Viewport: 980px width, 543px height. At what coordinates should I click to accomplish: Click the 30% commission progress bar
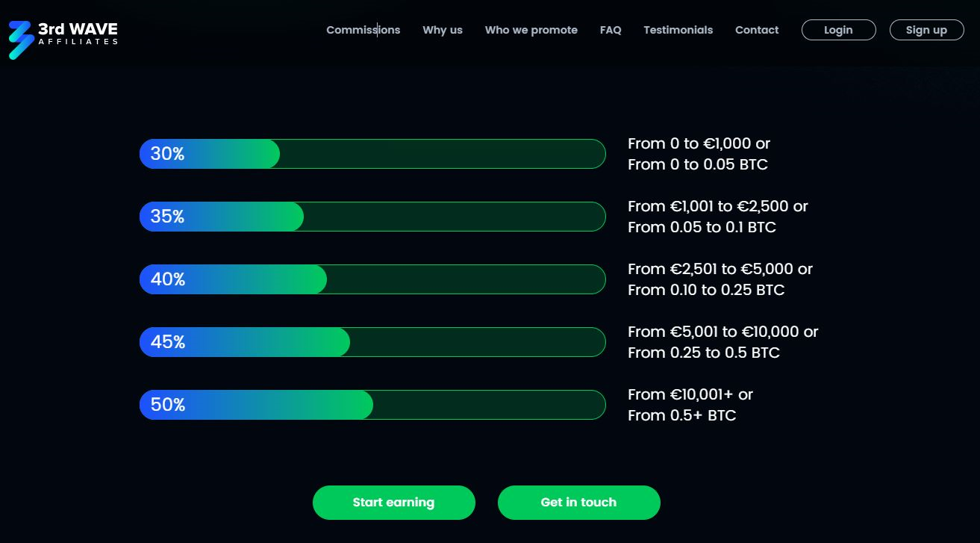pos(372,154)
